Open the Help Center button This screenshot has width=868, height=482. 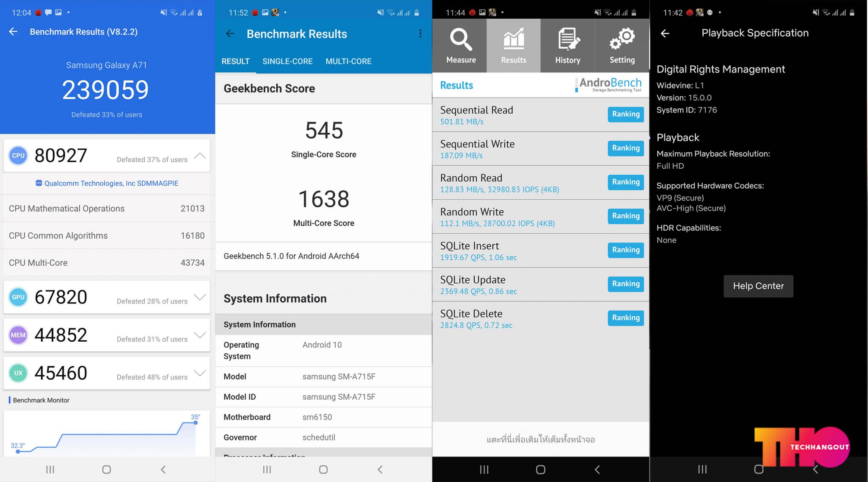[758, 286]
